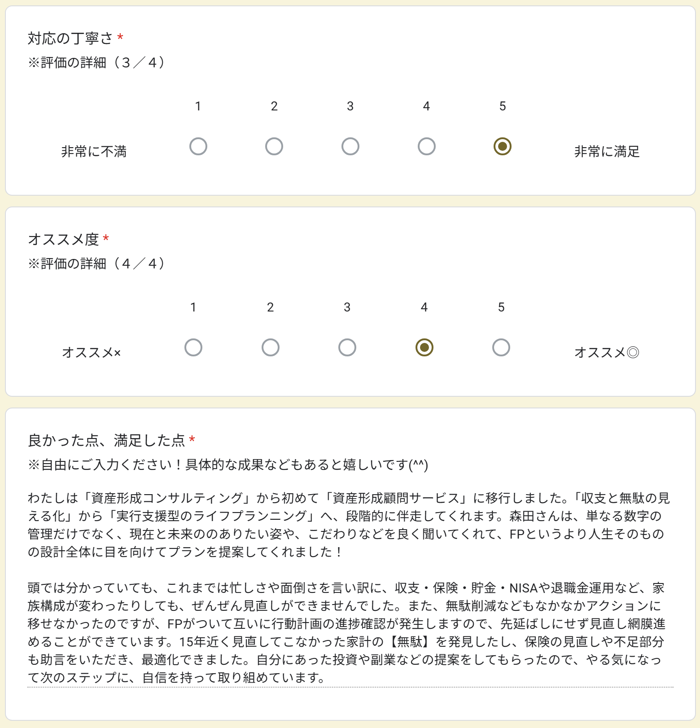Focus the 良かった点、満足した点 answer text area
Viewport: 700px width, 728px height.
(x=350, y=588)
